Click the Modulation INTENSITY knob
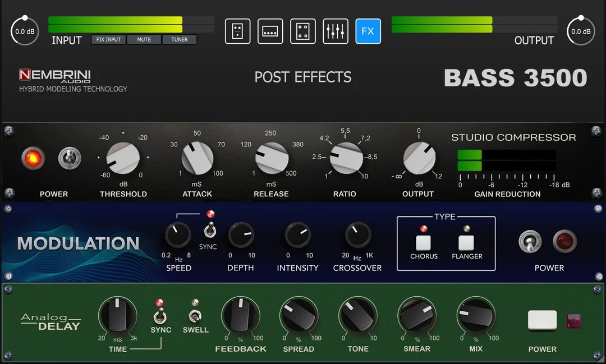 click(x=298, y=235)
